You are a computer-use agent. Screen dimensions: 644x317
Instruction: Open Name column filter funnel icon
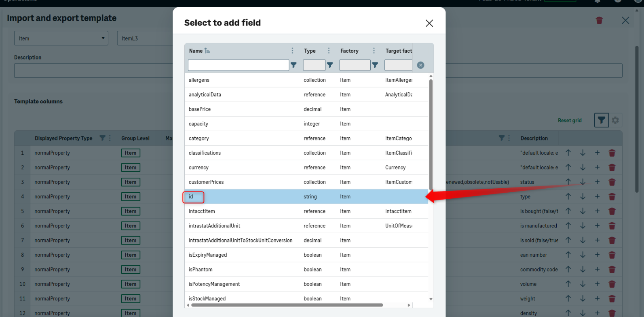coord(293,65)
